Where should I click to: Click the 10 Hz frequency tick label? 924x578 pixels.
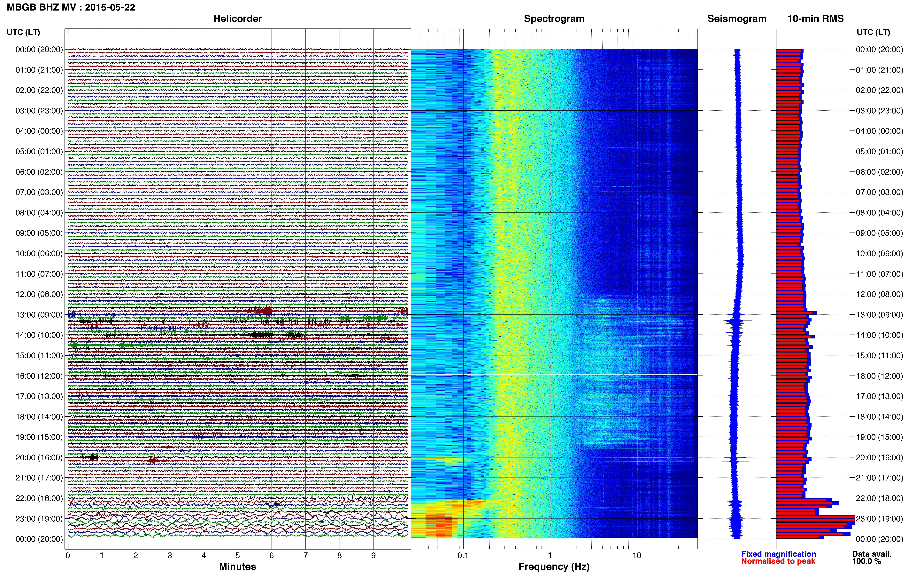[637, 555]
